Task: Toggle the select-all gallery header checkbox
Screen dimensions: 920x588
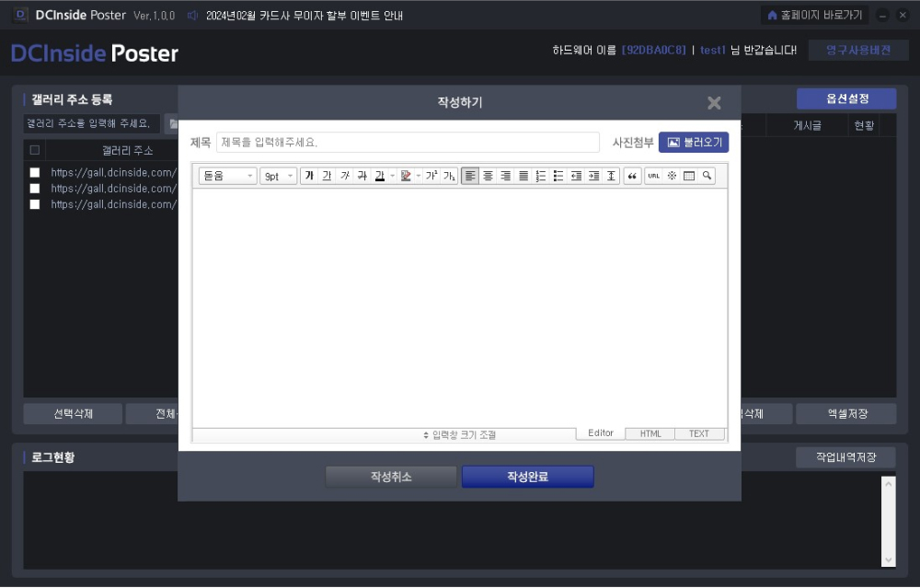Action: coord(35,150)
